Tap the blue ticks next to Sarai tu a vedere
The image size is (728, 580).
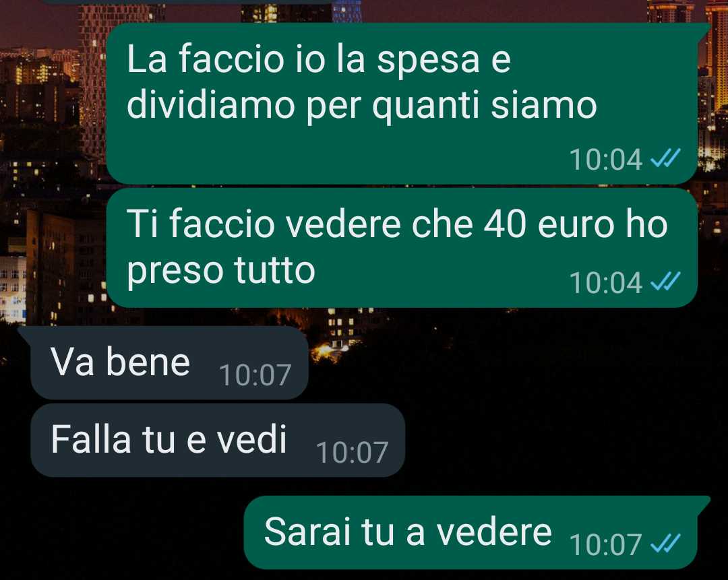[665, 544]
